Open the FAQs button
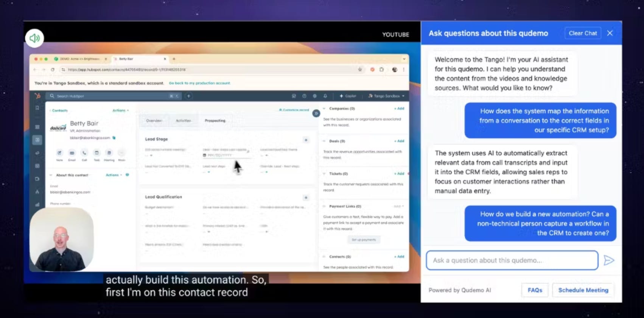Viewport: 644px width, 318px height. (535, 290)
